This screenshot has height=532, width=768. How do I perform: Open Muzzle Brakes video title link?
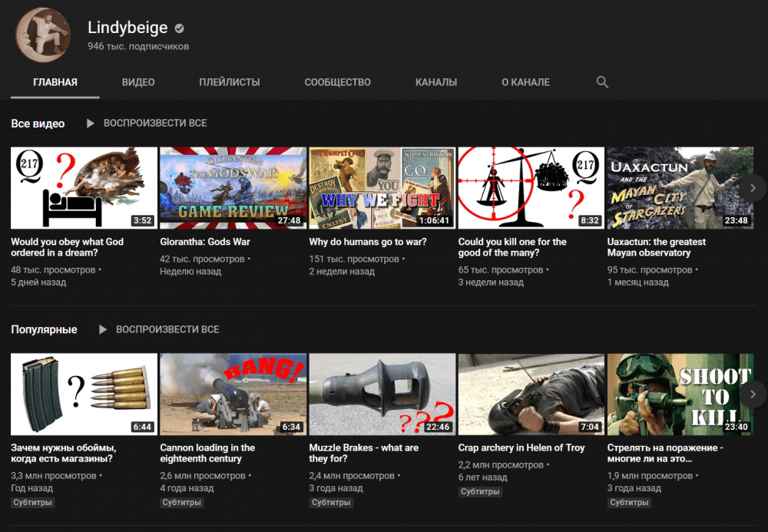[363, 453]
